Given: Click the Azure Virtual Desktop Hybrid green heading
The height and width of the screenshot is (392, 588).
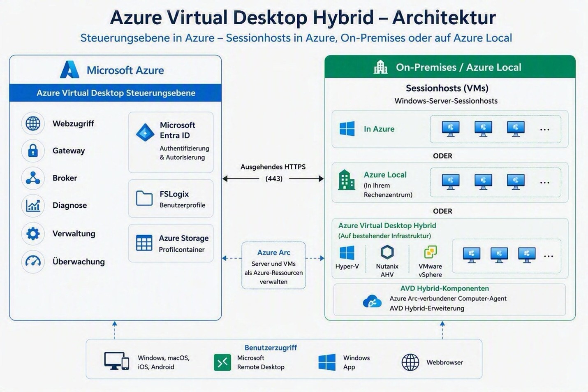Looking at the screenshot, I should 387,225.
